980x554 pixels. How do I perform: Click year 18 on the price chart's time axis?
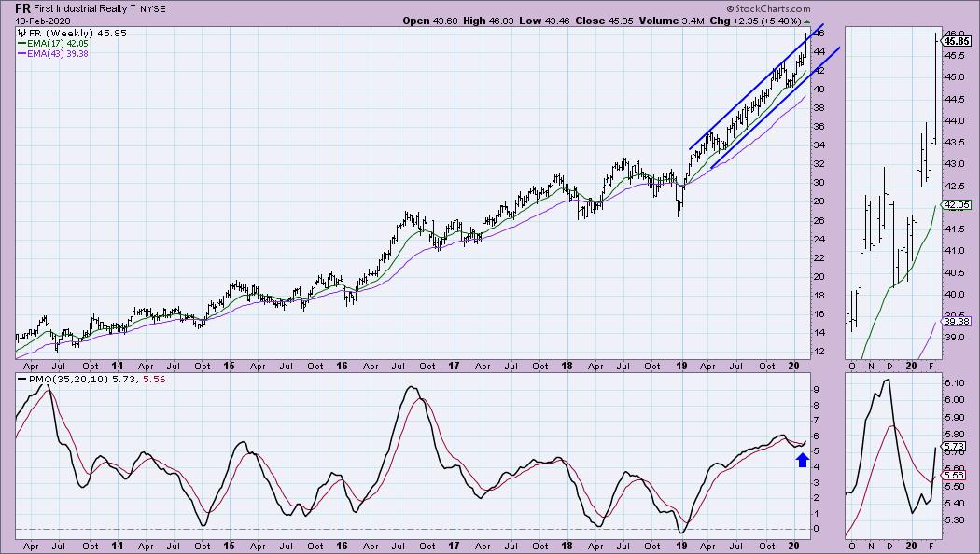pyautogui.click(x=567, y=366)
